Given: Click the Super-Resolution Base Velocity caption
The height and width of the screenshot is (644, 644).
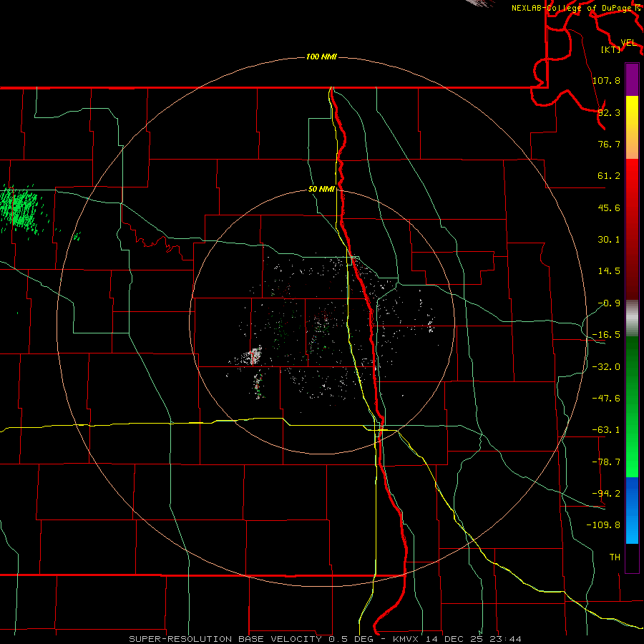Looking at the screenshot, I should click(326, 639).
